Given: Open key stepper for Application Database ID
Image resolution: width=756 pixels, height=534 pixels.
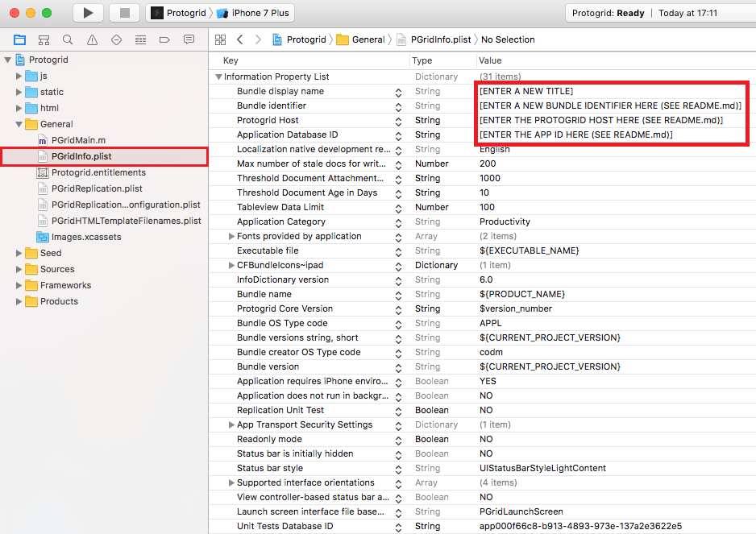Looking at the screenshot, I should click(x=398, y=135).
